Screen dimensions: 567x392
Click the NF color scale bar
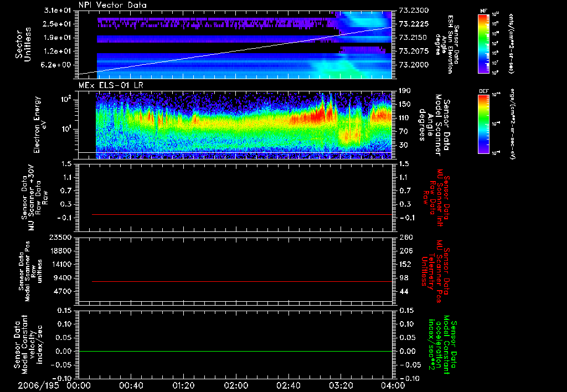[483, 44]
